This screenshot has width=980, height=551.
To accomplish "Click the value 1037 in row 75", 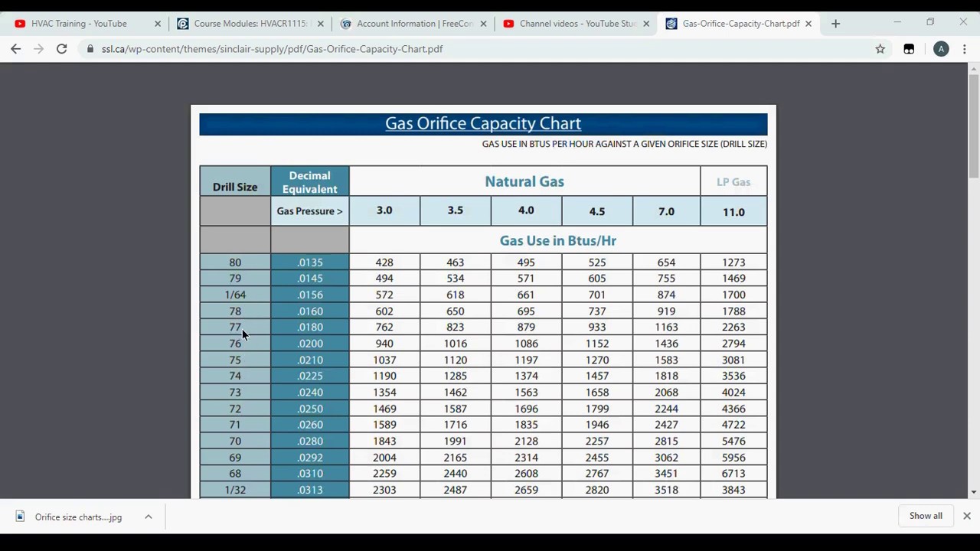I will pos(384,360).
